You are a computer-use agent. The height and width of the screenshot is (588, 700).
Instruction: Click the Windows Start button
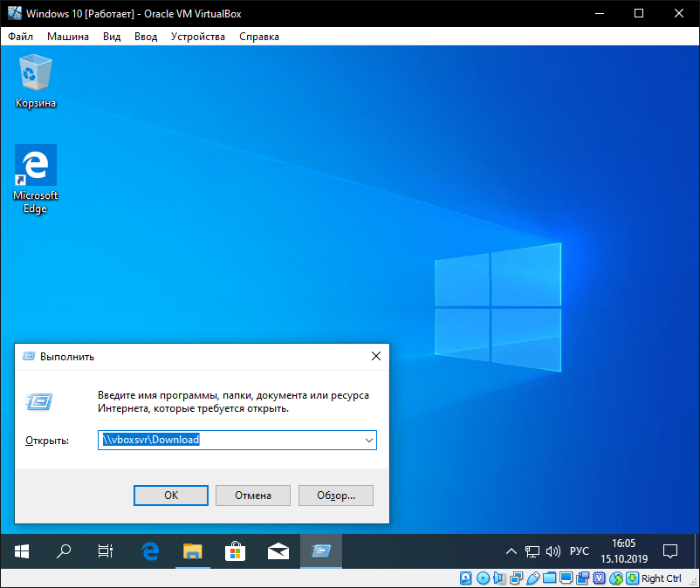coord(22,551)
